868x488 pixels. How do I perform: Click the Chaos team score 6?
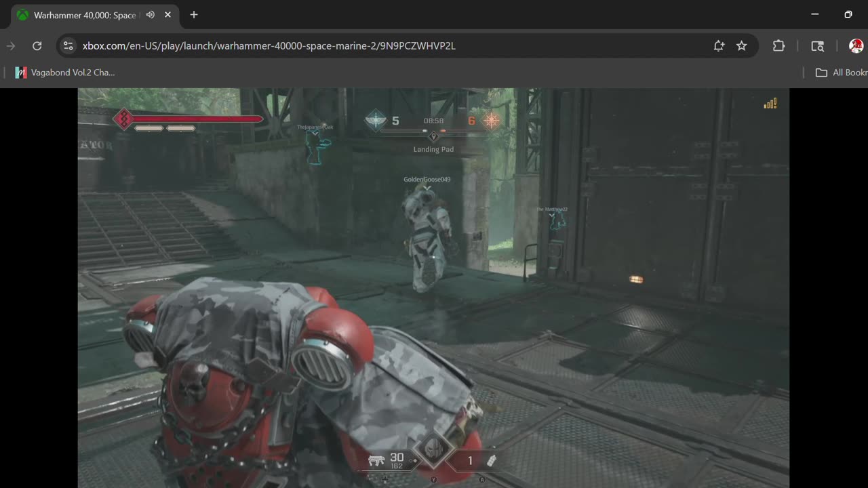tap(471, 121)
